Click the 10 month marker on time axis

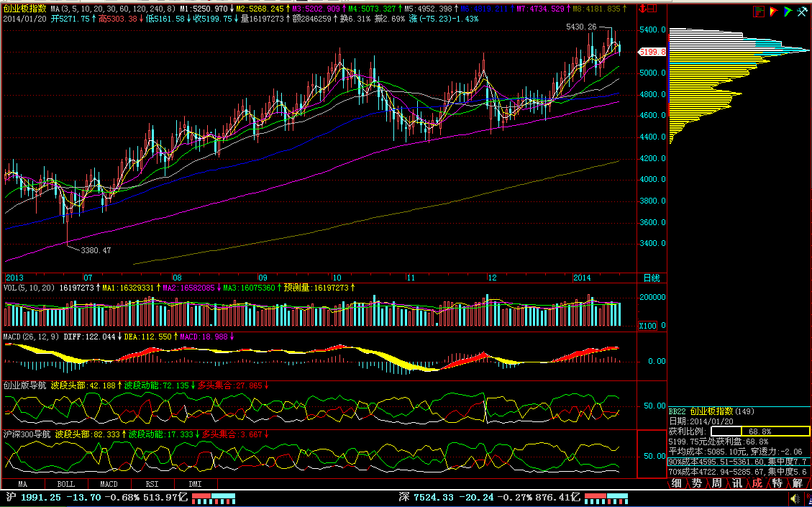click(339, 278)
